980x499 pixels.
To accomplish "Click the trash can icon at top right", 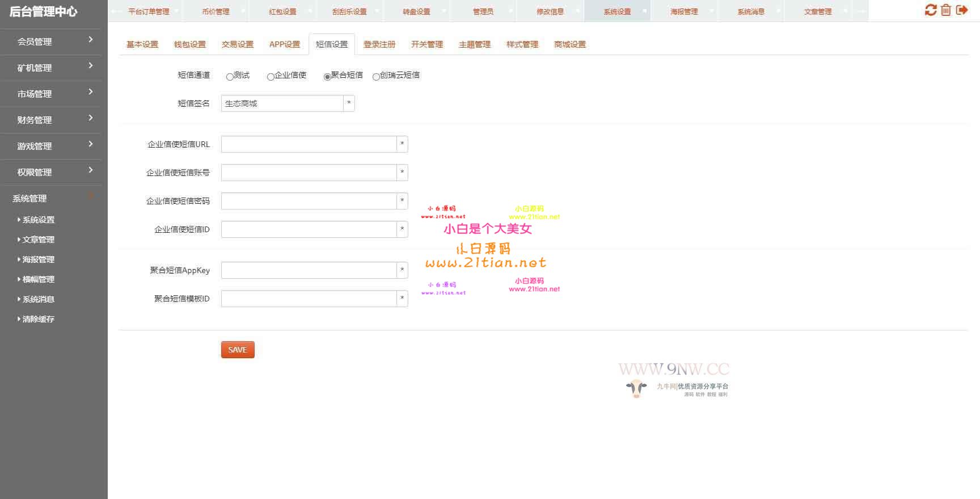I will coord(946,10).
